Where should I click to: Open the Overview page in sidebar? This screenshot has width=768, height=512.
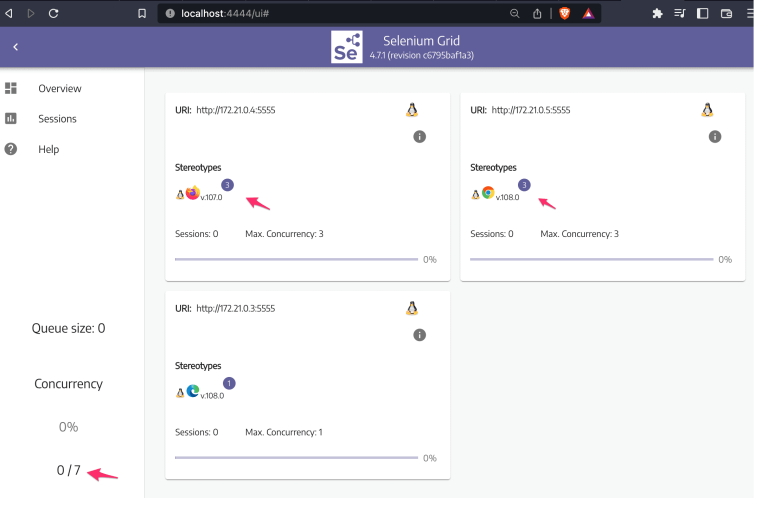(x=59, y=89)
